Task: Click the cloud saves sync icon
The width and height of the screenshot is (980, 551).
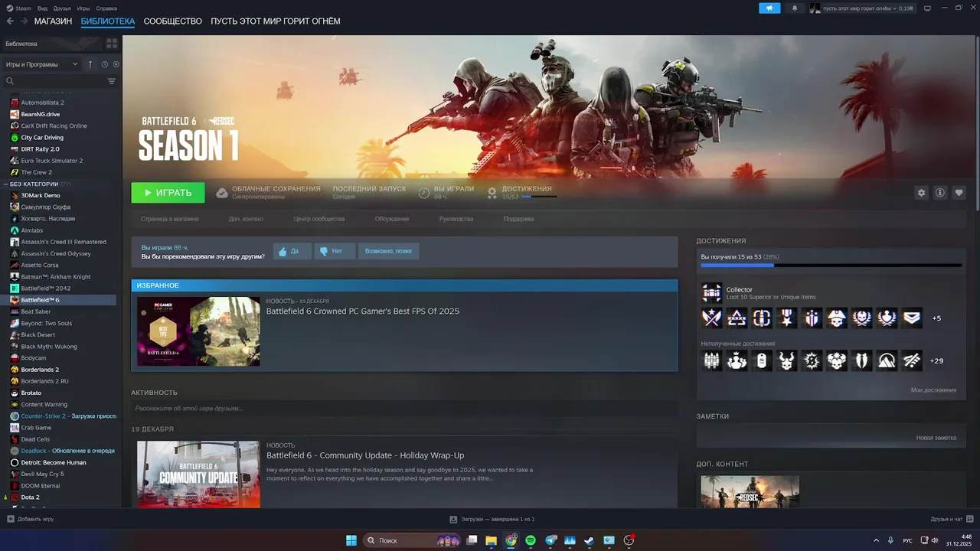Action: (x=221, y=193)
